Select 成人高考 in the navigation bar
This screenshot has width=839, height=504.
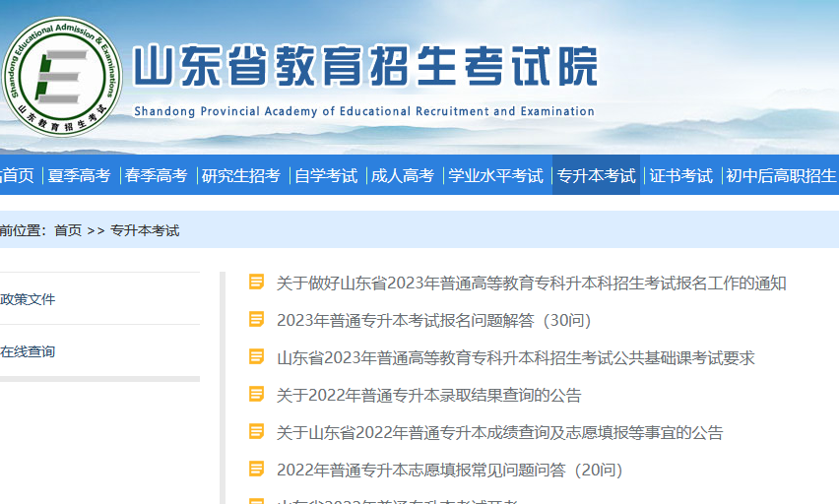tap(403, 175)
